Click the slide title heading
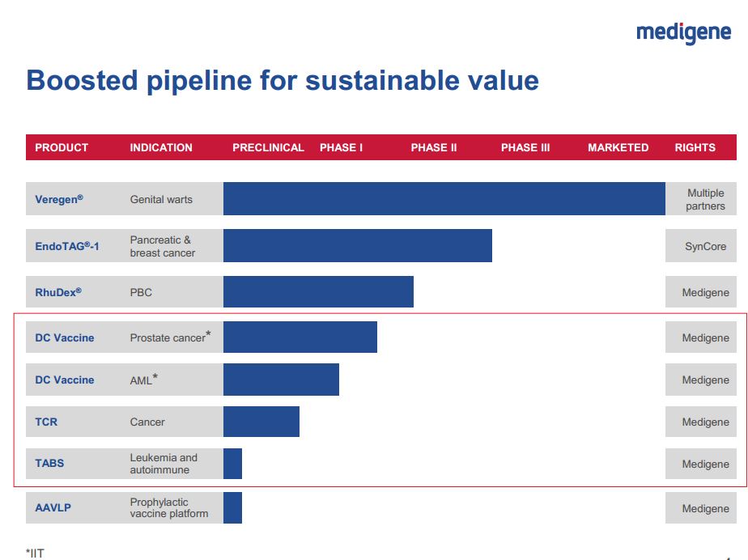 pyautogui.click(x=283, y=81)
